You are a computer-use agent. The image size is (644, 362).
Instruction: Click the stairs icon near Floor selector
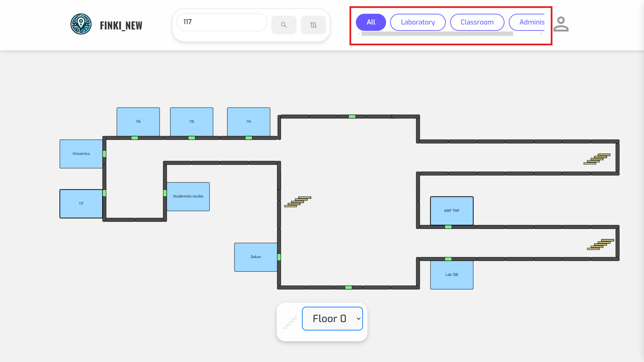tap(290, 322)
